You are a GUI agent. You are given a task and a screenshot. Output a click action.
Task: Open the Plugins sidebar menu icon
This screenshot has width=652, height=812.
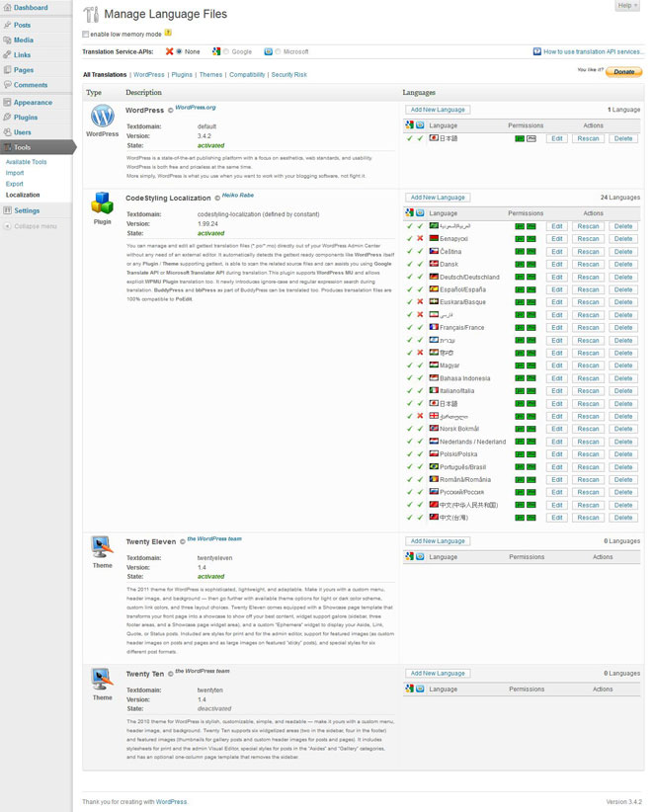click(x=8, y=117)
